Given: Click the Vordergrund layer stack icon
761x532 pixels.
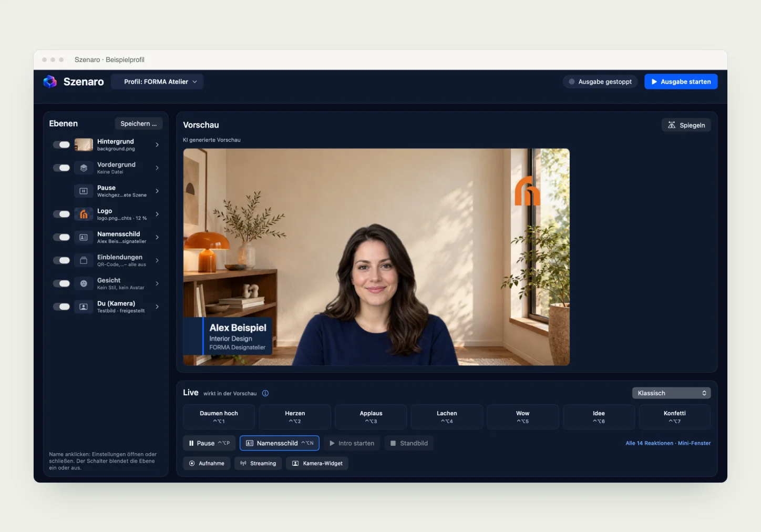Looking at the screenshot, I should [x=84, y=168].
